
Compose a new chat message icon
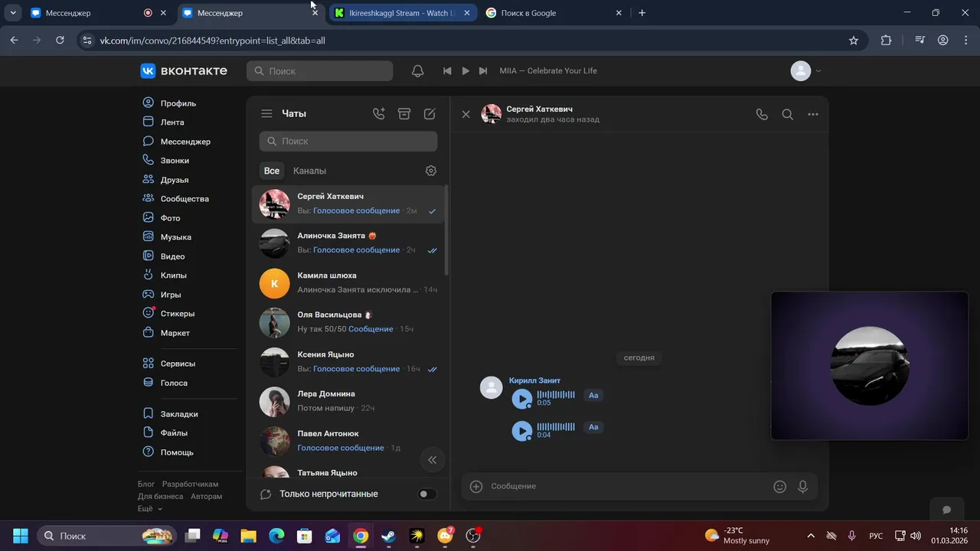[430, 113]
